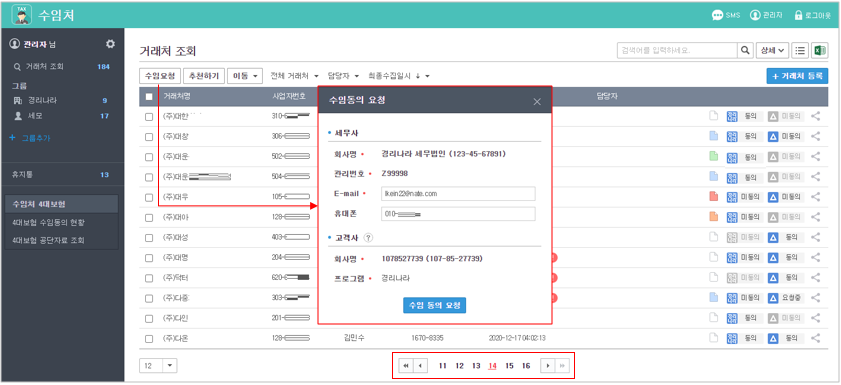The width and height of the screenshot is (841, 385).
Task: Click the 추천하기 button
Action: (204, 76)
